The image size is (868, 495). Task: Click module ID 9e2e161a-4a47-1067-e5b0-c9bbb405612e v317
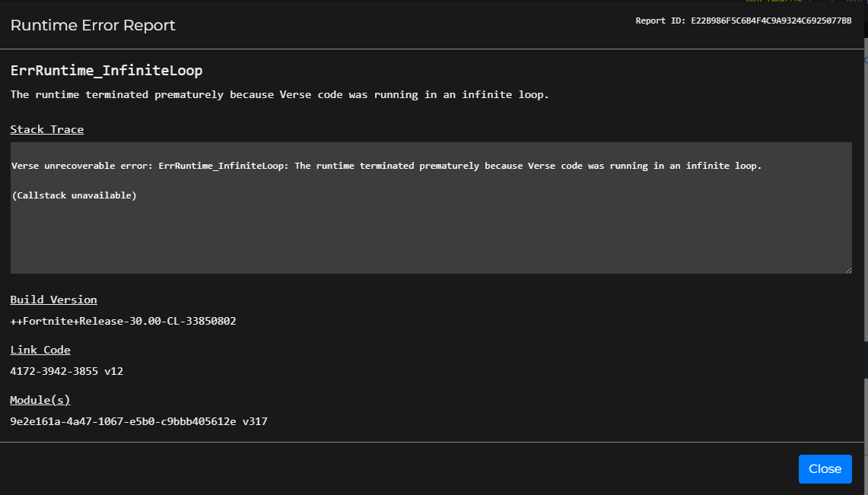click(138, 421)
